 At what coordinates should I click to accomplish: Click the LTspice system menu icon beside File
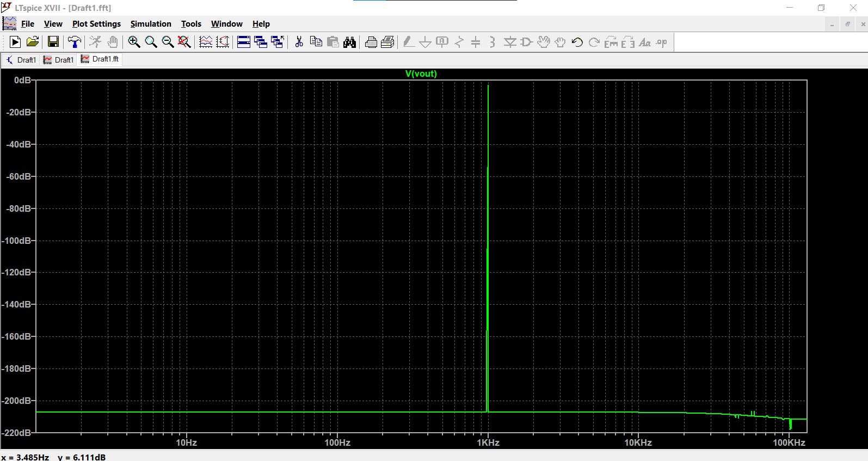9,23
